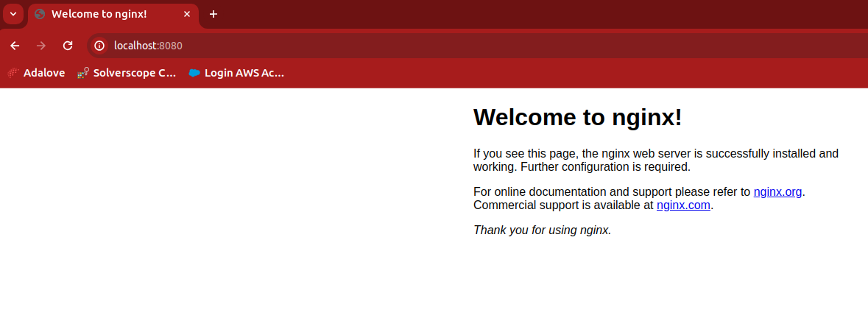Open the Login AWS bookmark
This screenshot has height=321, width=868.
(236, 73)
